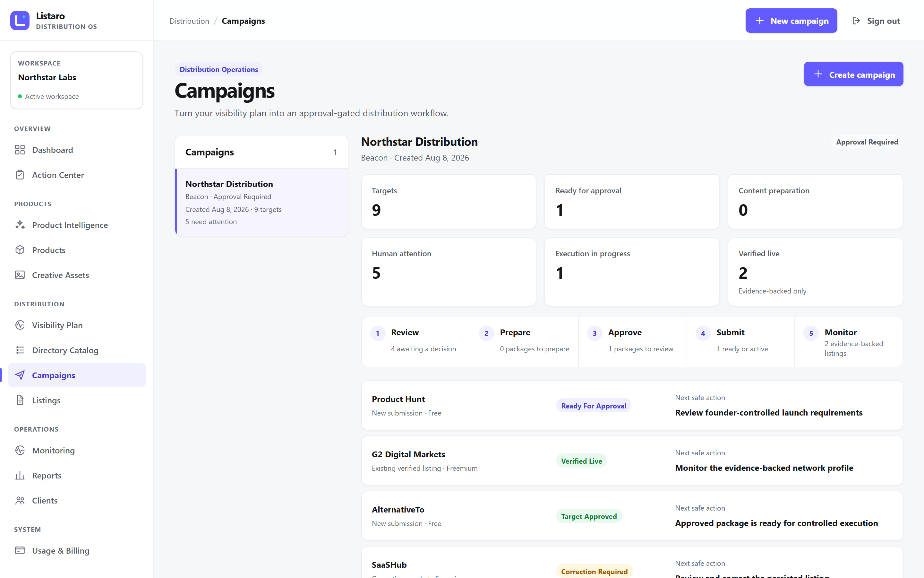Click the Monitoring activity icon in sidebar
924x578 pixels.
click(x=20, y=450)
